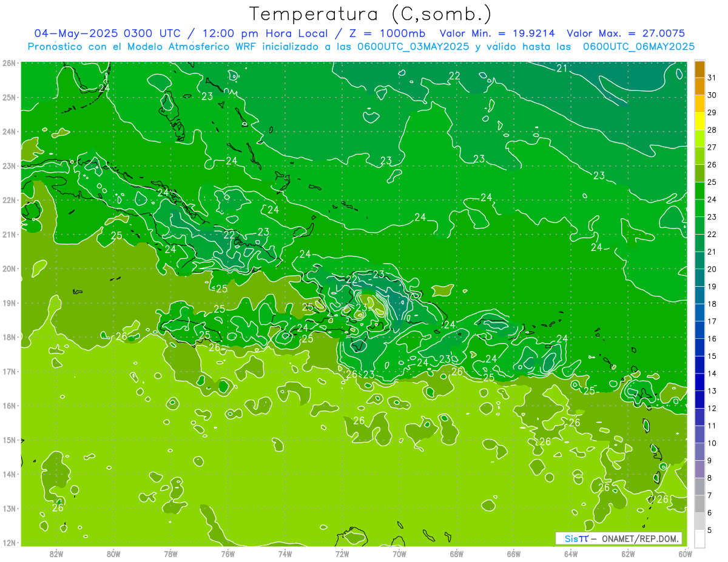728x562 pixels.
Task: Click the 13N latitude axis label
Action: click(x=8, y=509)
